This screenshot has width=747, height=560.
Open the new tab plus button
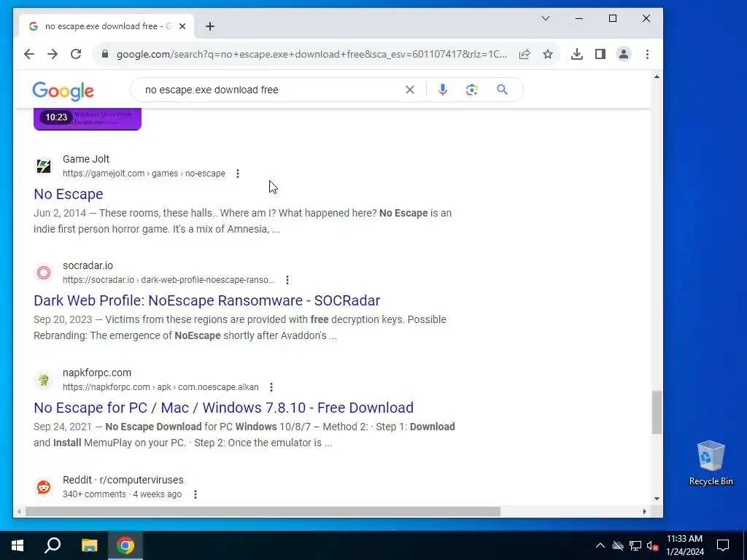point(210,26)
